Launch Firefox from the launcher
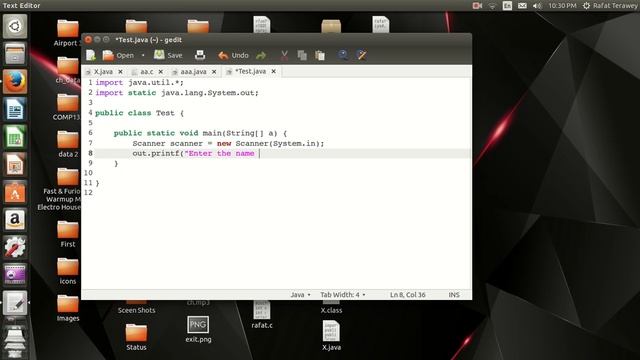Viewport: 640px width, 360px height. [x=15, y=82]
